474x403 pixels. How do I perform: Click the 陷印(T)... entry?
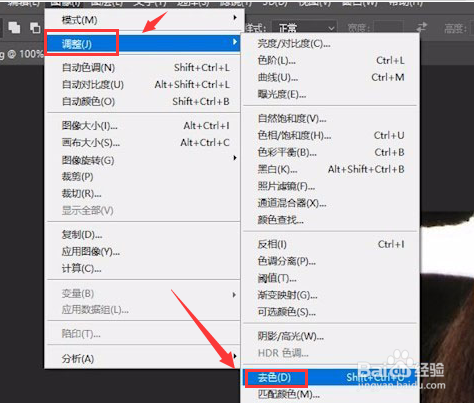(x=143, y=333)
